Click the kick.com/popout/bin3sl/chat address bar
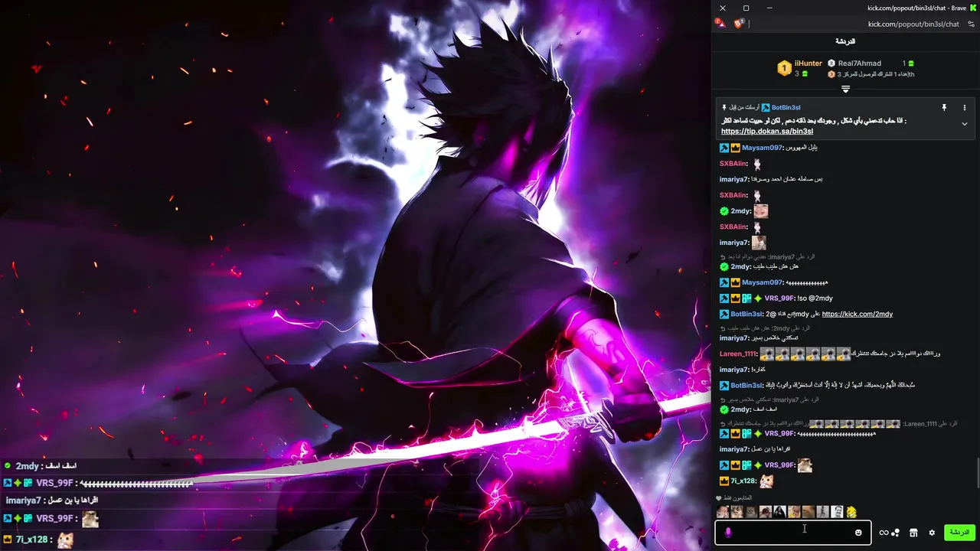The height and width of the screenshot is (551, 980). [x=913, y=24]
